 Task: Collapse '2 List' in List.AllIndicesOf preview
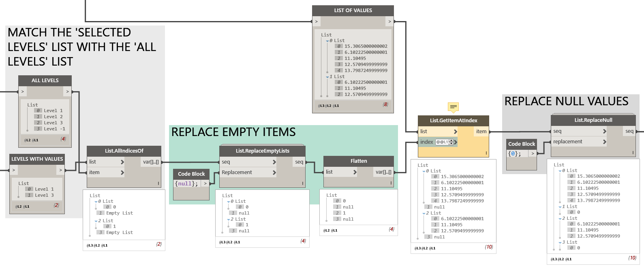[x=96, y=221]
